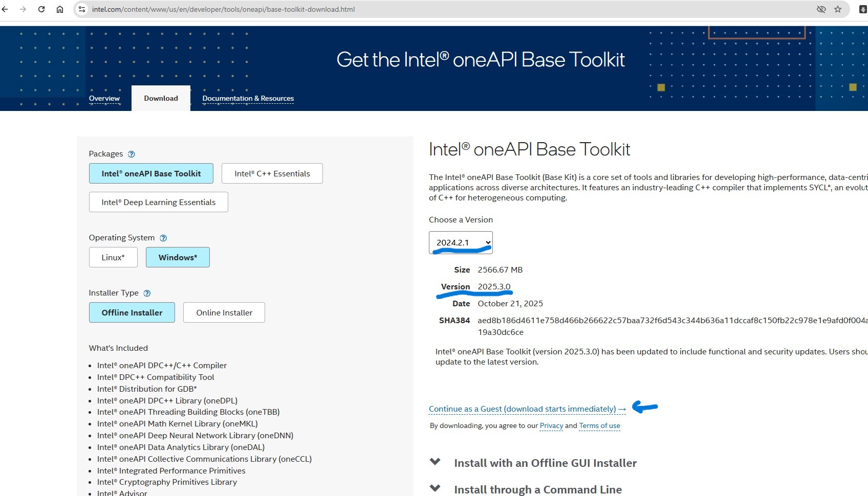The height and width of the screenshot is (496, 868).
Task: Select Intel Deep Learning Essentials package
Action: pyautogui.click(x=158, y=202)
